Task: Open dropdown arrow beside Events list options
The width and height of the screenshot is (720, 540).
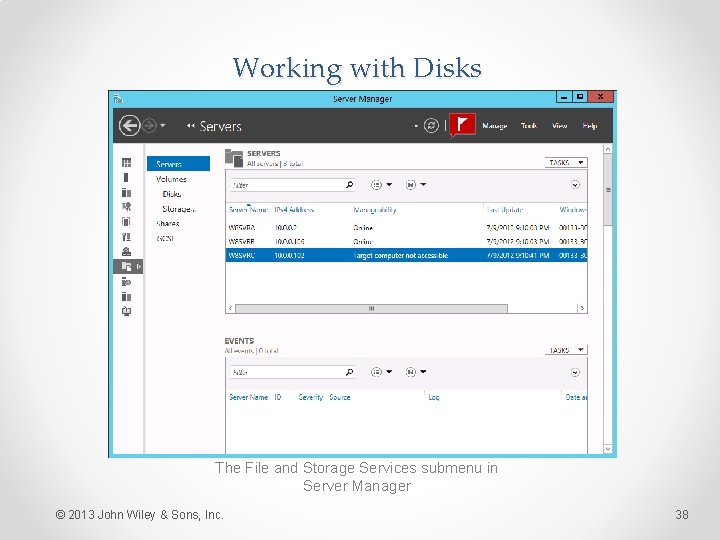Action: pos(389,372)
